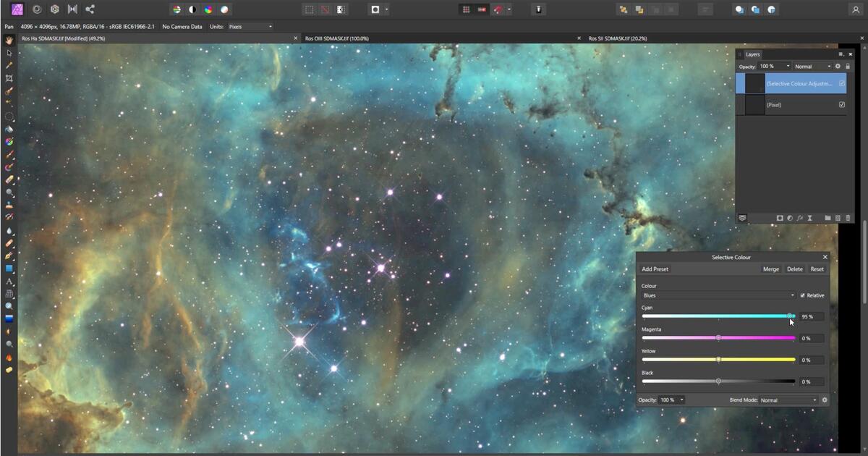
Task: Click the live filters icon in Layers panel
Action: click(800, 218)
